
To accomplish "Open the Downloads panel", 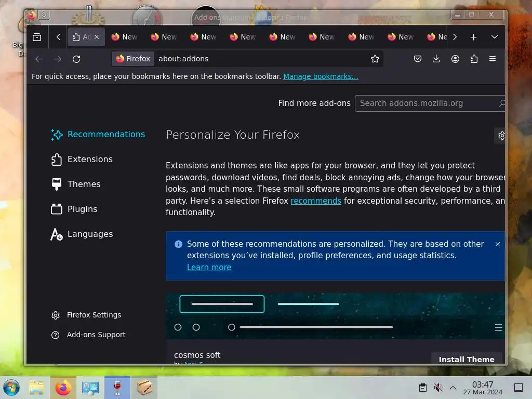I will tap(436, 59).
